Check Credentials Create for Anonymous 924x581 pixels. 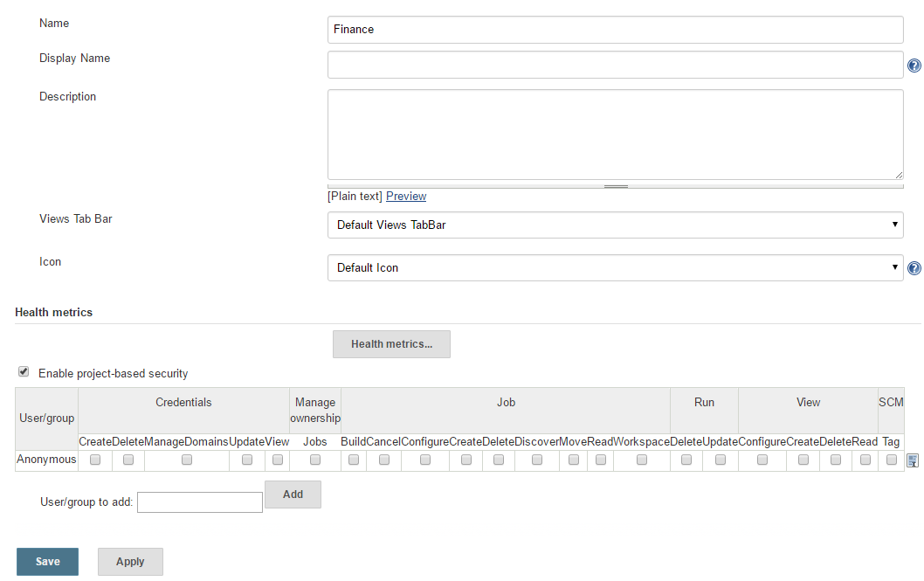pos(95,460)
